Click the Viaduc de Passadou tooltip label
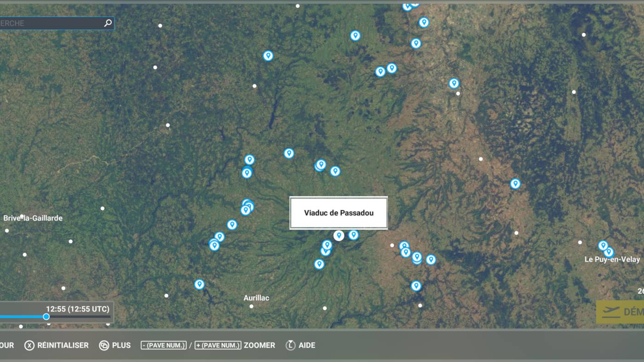644x362 pixels. pos(339,213)
